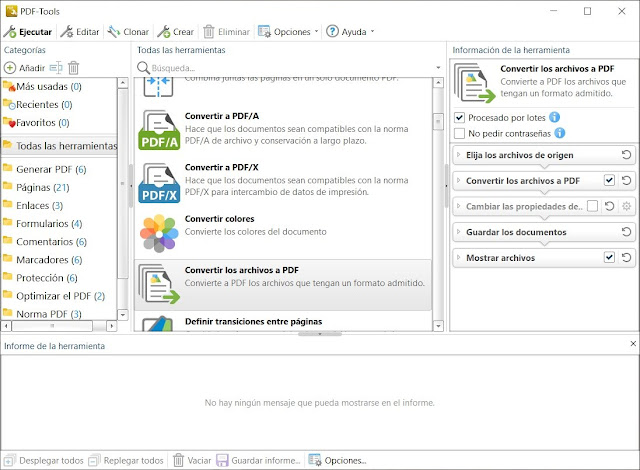Enable the Cambiar las propiedades step checkbox
Viewport: 640px width, 470px height.
pyautogui.click(x=593, y=206)
